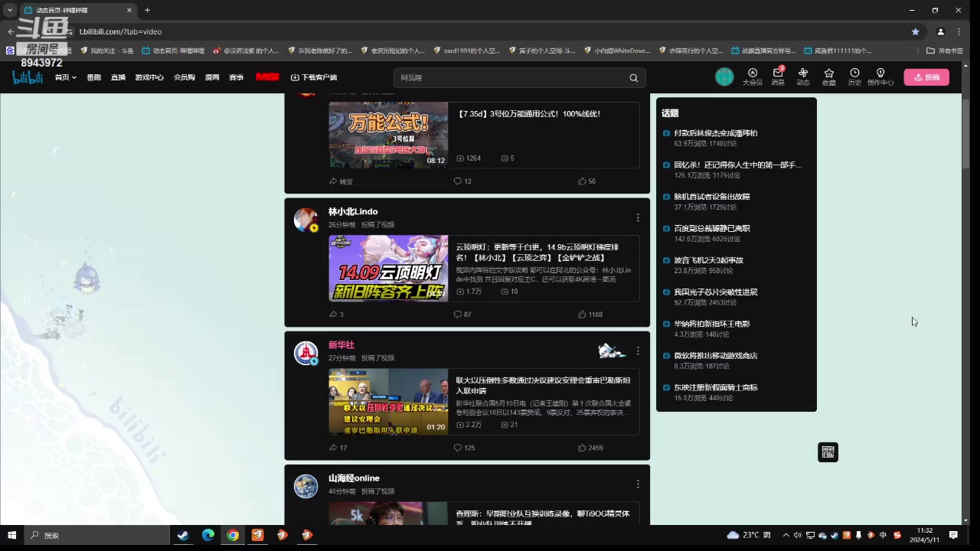Open 山海经online avatar
Viewport: 980px width, 551px height.
(x=306, y=486)
